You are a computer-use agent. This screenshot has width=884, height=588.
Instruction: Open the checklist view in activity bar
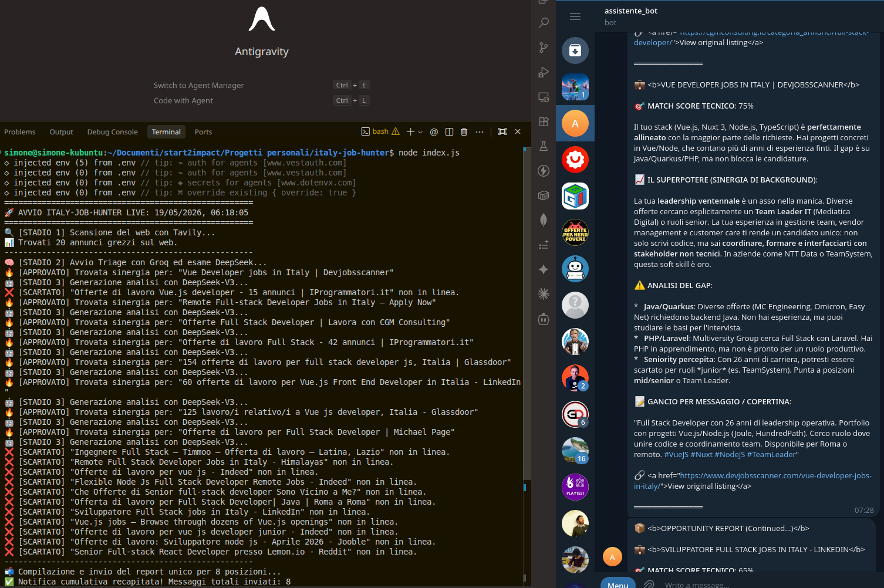tap(544, 245)
